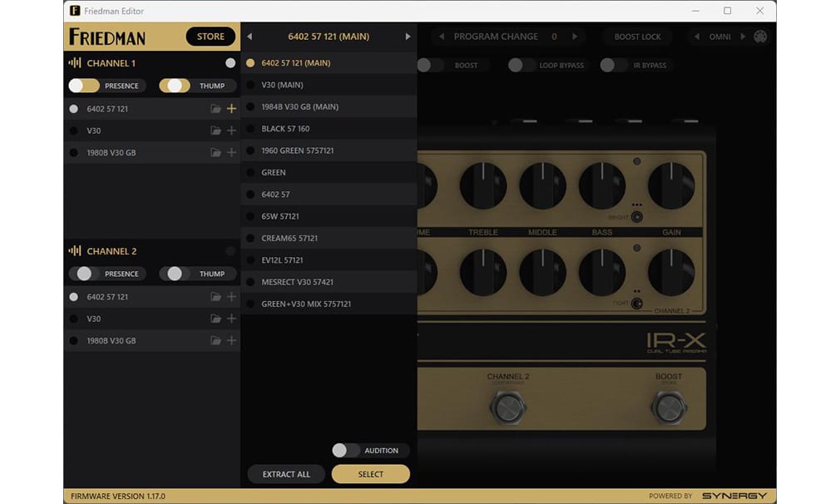Select BLACK 57 160 from IR list

tap(329, 129)
